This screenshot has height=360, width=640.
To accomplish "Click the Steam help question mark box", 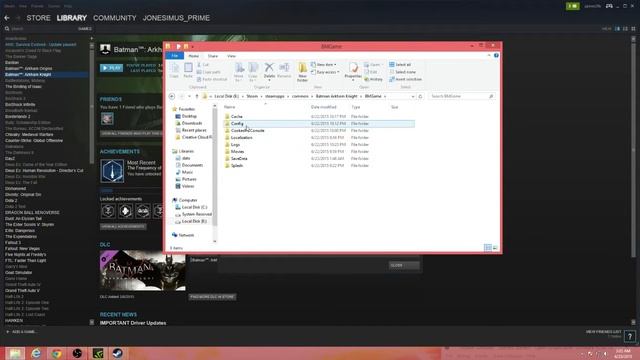I will 630,336.
